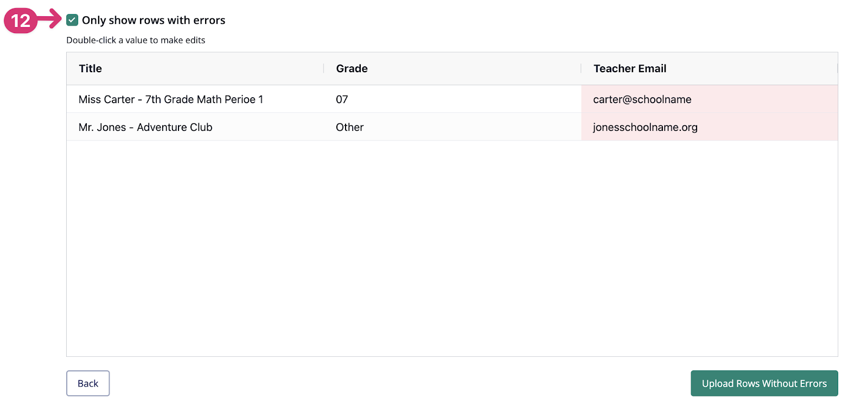Click the divider between Grade and Teacher Email headers
Viewport: 868px width, 417px height.
(581, 68)
